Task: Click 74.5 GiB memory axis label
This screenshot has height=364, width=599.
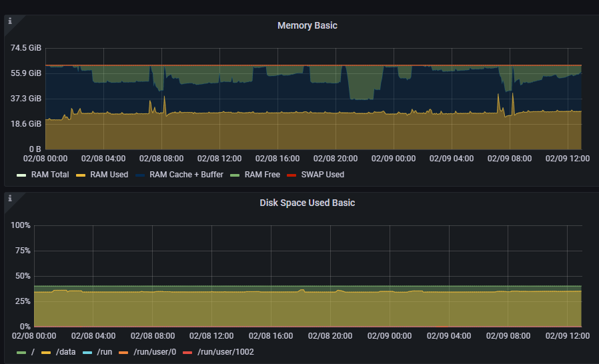Action: coord(26,48)
